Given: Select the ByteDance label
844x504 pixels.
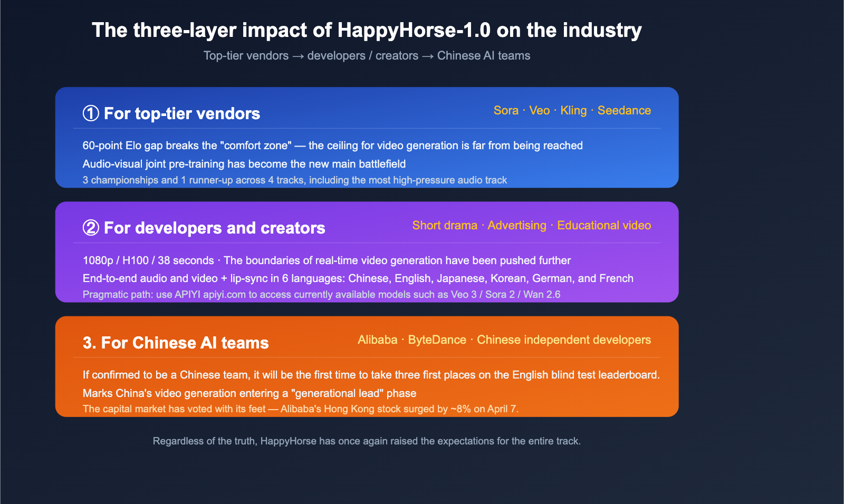Looking at the screenshot, I should (437, 340).
